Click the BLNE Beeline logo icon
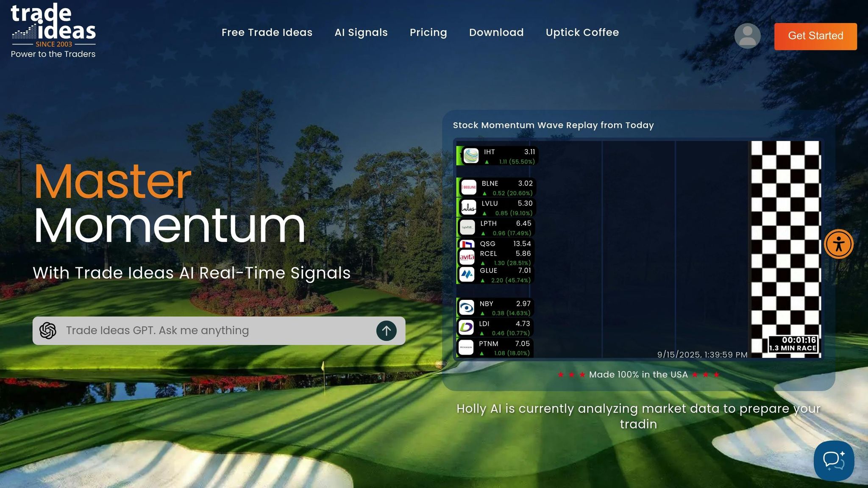 point(469,187)
